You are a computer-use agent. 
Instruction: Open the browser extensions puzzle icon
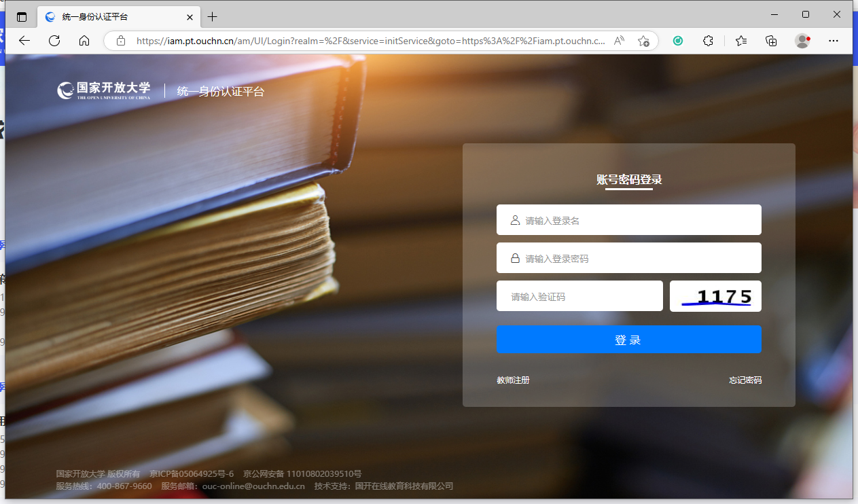tap(708, 41)
